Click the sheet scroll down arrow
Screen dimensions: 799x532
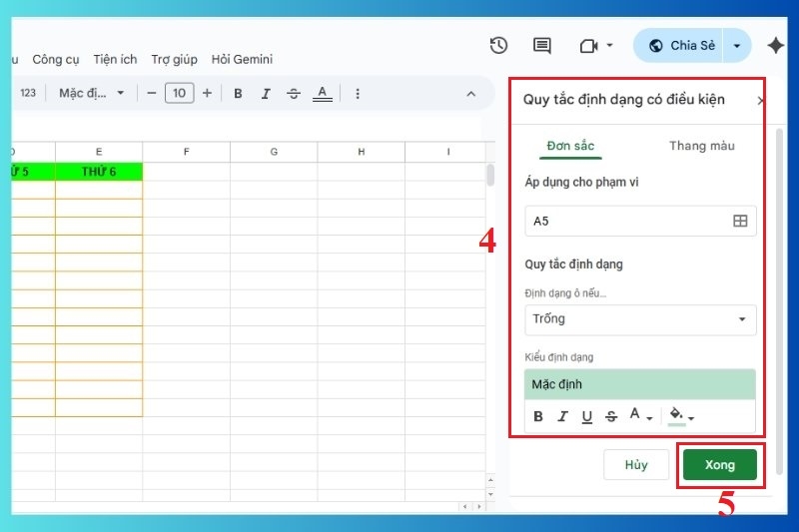click(490, 494)
